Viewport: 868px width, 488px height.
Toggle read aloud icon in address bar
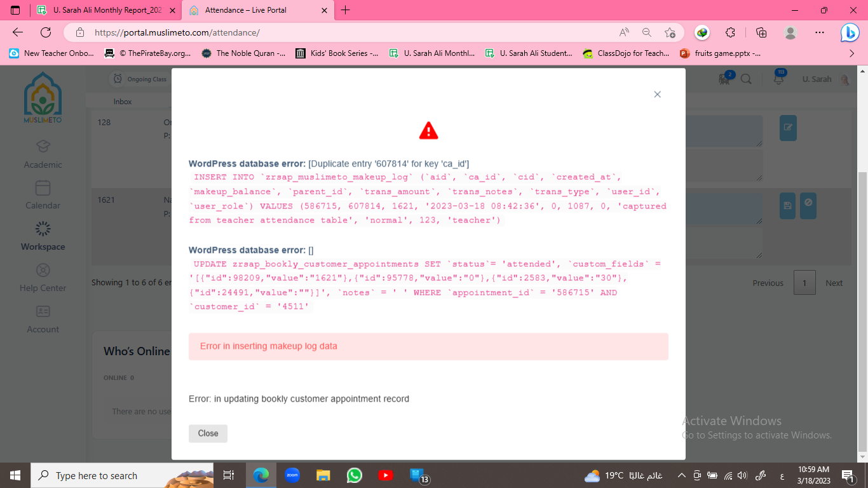pos(624,32)
